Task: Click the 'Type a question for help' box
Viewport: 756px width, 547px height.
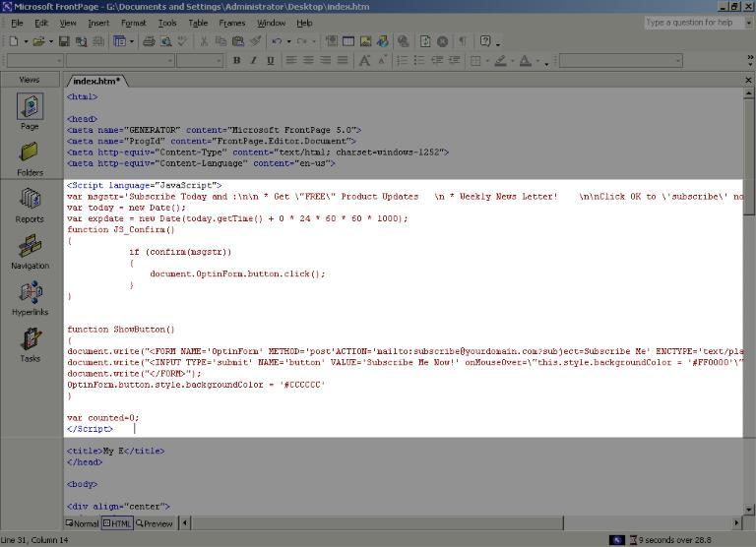Action: 693,23
